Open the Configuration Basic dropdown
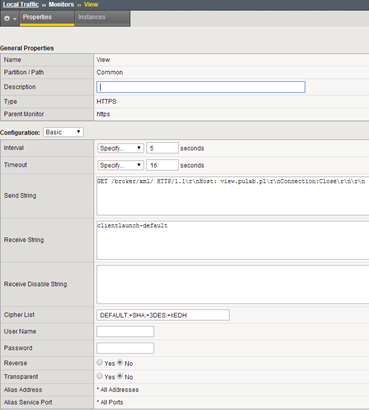 pyautogui.click(x=63, y=132)
